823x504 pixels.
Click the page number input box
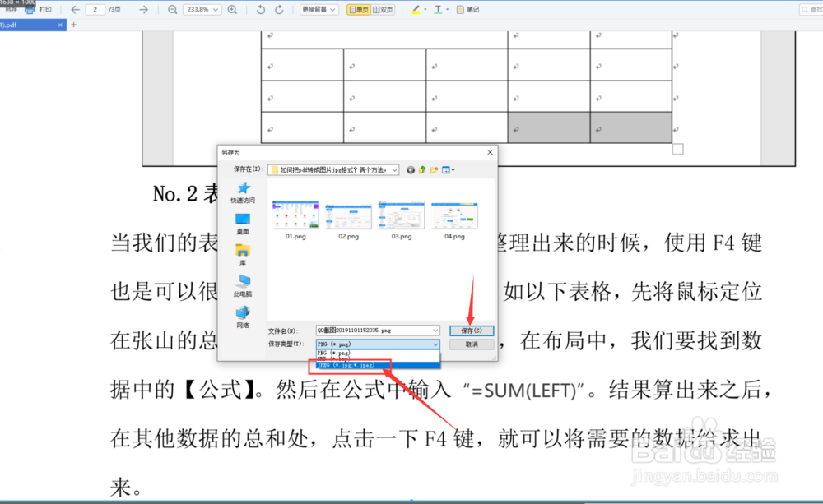tap(95, 9)
